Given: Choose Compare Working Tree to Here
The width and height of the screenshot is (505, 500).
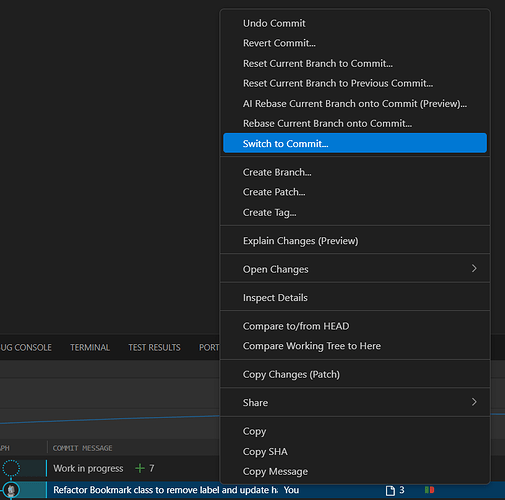Looking at the screenshot, I should [x=355, y=346].
